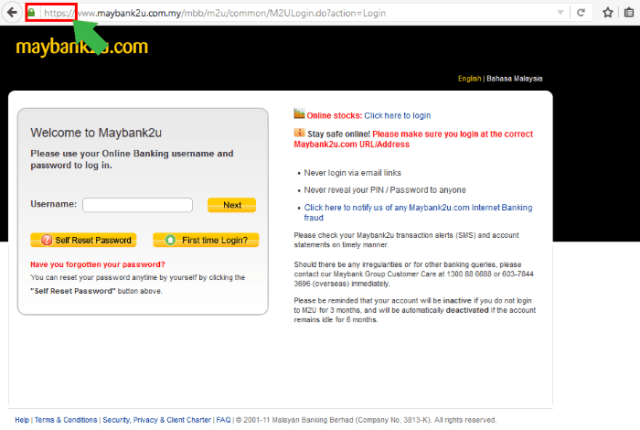
Task: Open the notify Internet Banking fraud link
Action: [418, 212]
